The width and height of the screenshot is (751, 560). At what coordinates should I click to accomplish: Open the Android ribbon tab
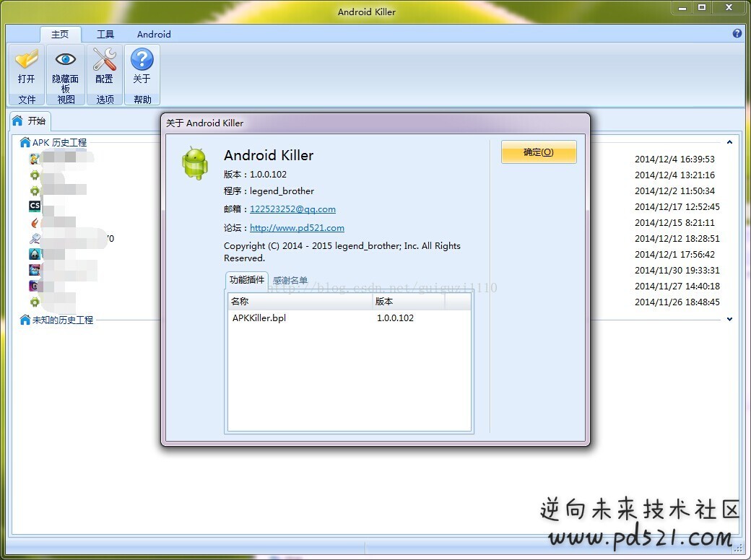point(154,34)
